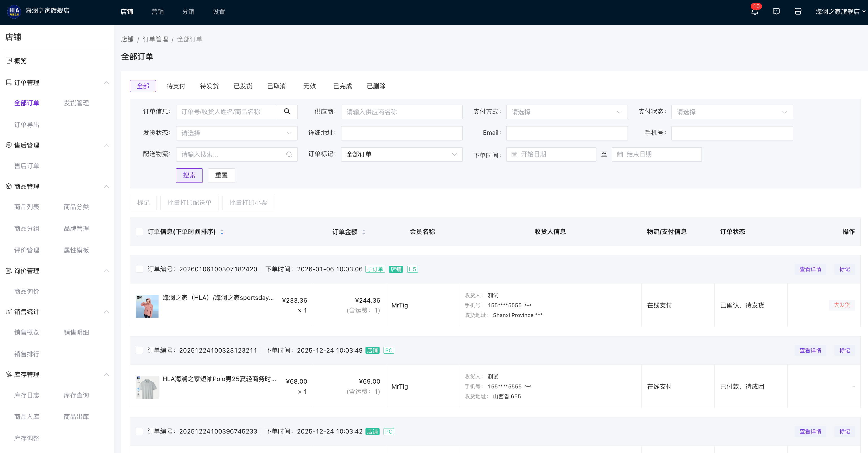The image size is (868, 453).
Task: Expand the 发货状态 dropdown
Action: pyautogui.click(x=237, y=133)
